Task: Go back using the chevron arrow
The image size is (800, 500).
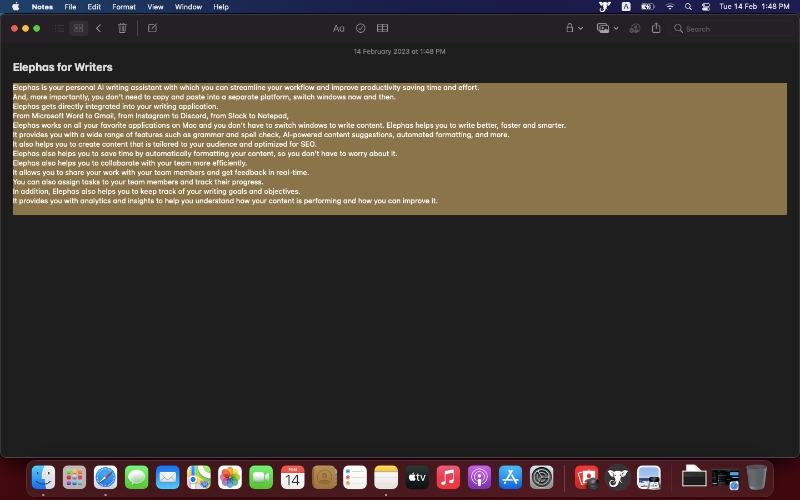Action: click(99, 29)
